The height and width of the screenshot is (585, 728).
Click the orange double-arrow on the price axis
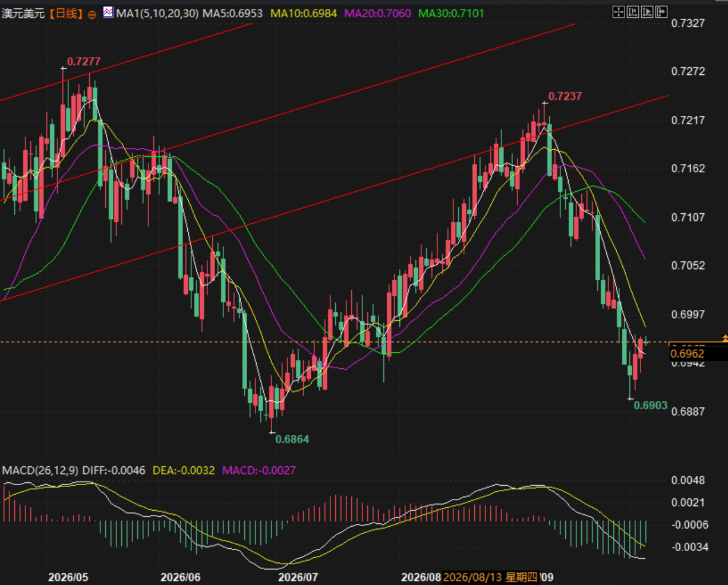[724, 339]
